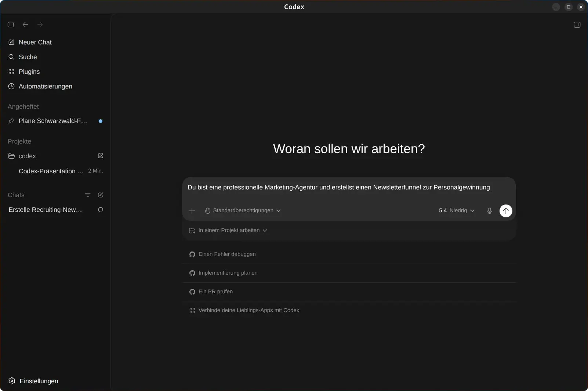Click the Neuer Chat pencil icon
The image size is (588, 391).
pyautogui.click(x=11, y=42)
